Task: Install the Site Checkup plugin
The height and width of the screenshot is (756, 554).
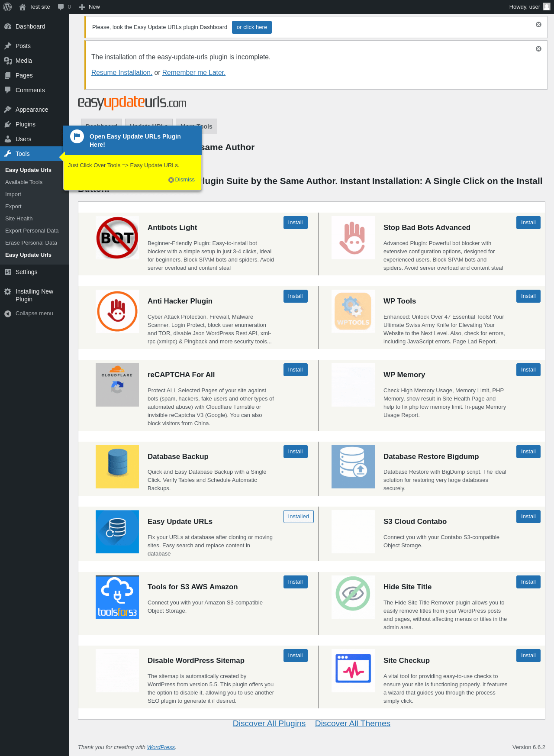Action: tap(528, 656)
